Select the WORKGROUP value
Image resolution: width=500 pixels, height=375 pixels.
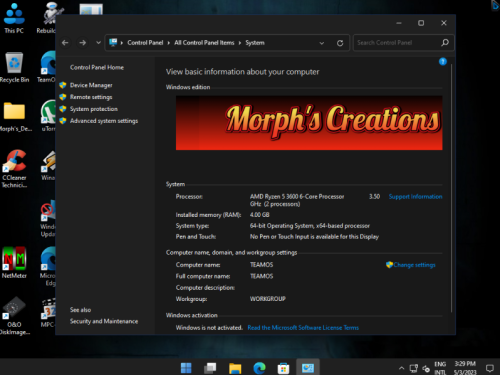(x=268, y=299)
